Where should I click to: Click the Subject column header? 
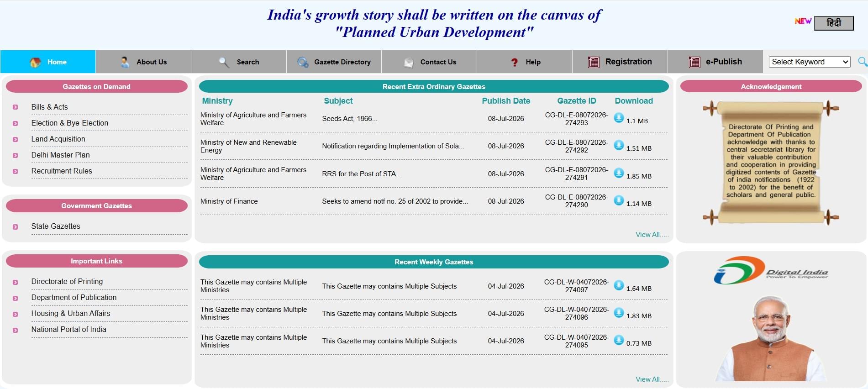click(x=338, y=101)
